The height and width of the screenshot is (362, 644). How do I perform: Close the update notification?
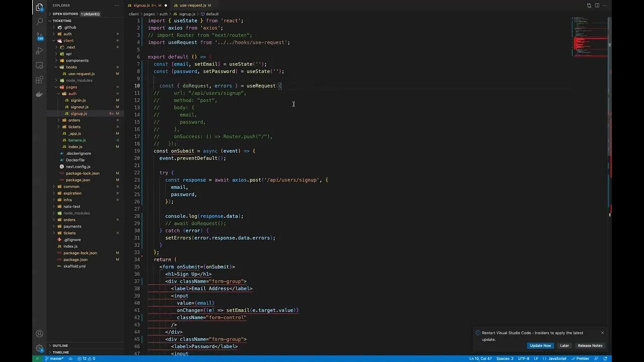pos(602,332)
